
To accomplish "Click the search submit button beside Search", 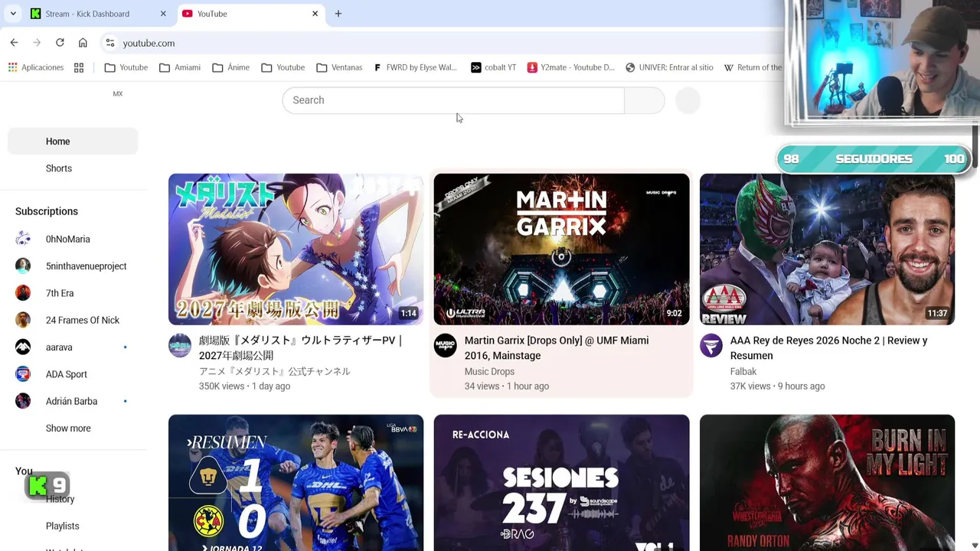I will 644,100.
